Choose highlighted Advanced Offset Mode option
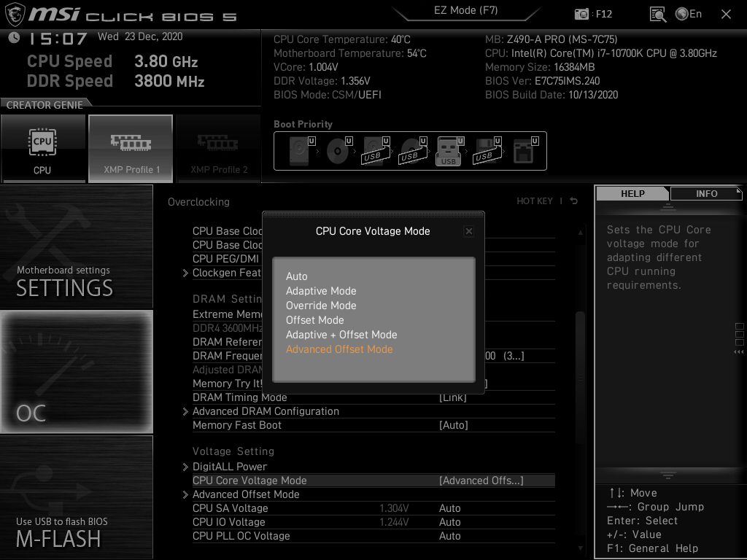 [340, 349]
